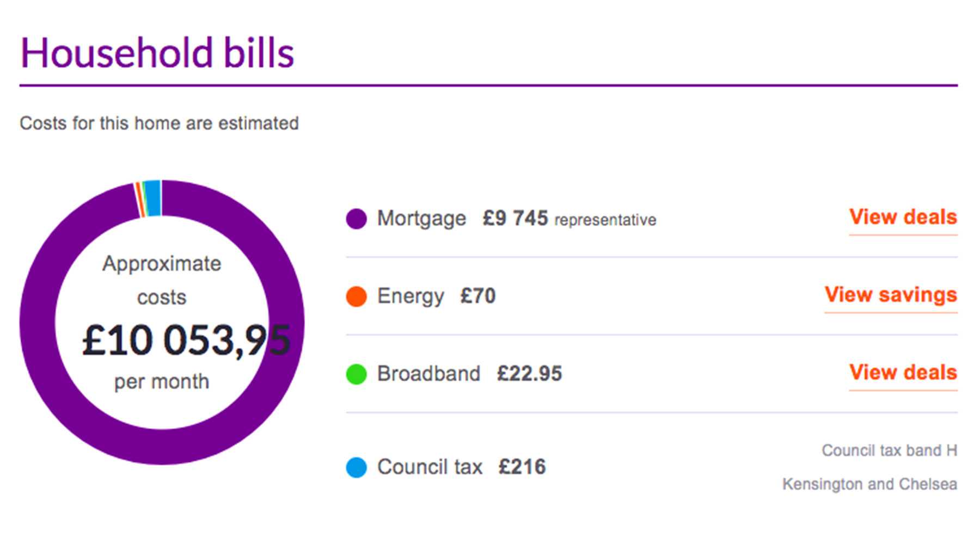
Task: Click the £216 council tax amount
Action: tap(522, 467)
